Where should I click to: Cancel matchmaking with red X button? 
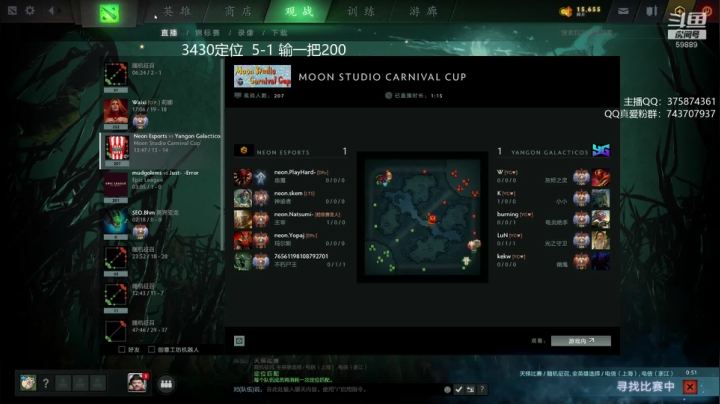[690, 387]
